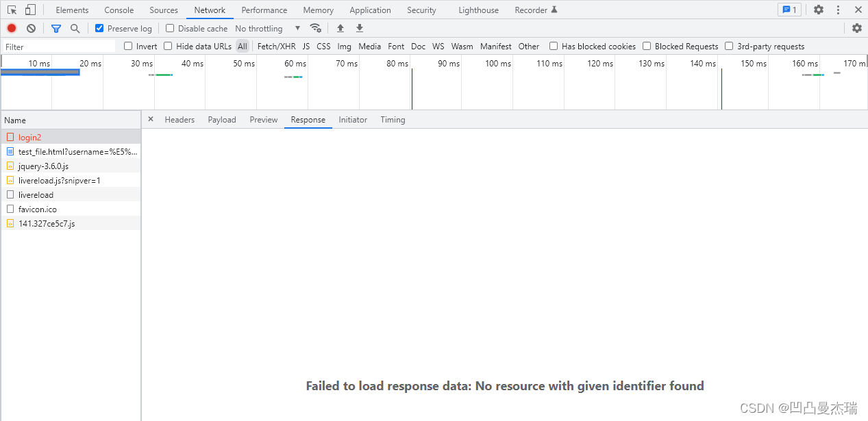Image resolution: width=868 pixels, height=421 pixels.
Task: Close the request details pane X
Action: coord(151,119)
